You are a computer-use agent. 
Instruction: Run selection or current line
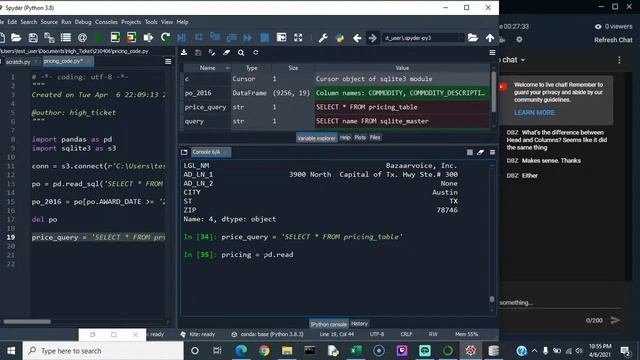coord(148,38)
